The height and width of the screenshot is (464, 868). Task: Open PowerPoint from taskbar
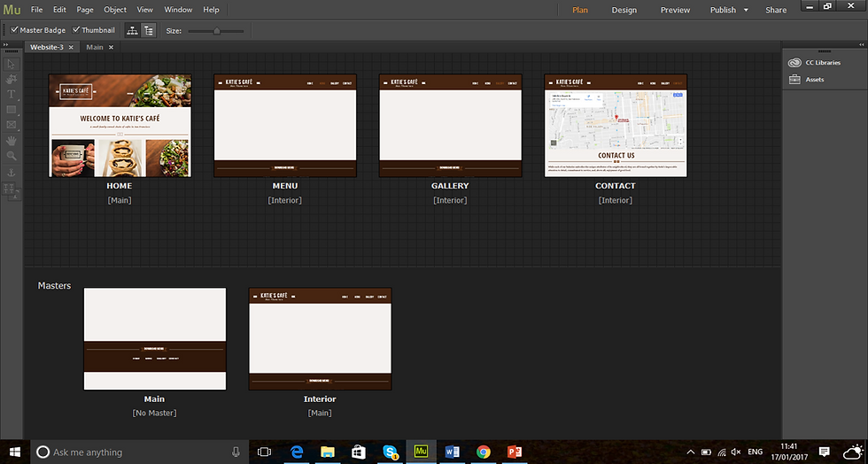click(x=515, y=452)
